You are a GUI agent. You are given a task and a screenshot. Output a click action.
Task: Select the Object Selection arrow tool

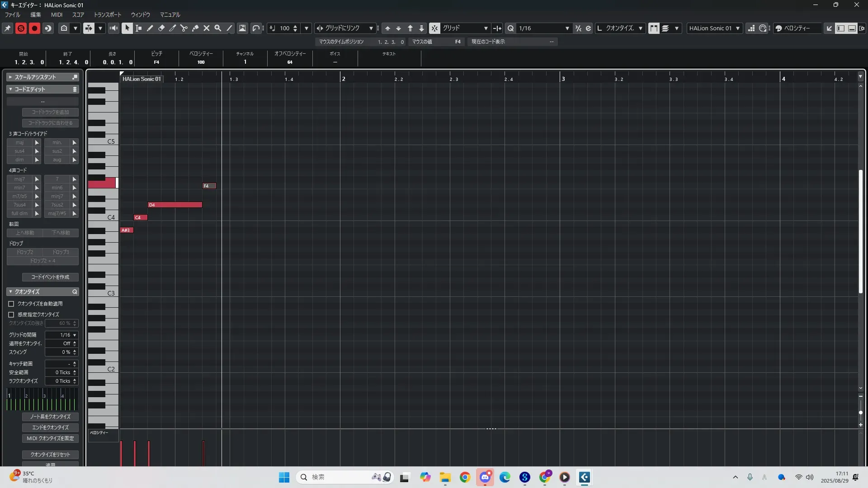[127, 28]
